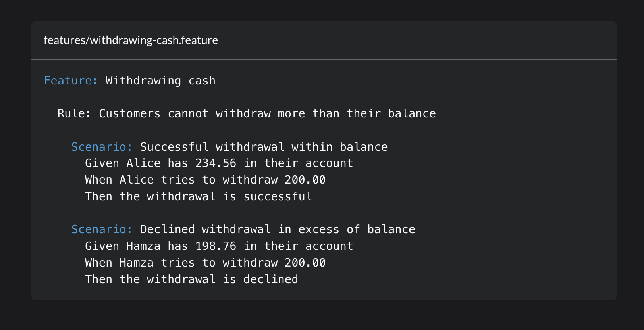Click the Then the withdrawal is successful step
Viewport: 644px width, 330px height.
199,197
